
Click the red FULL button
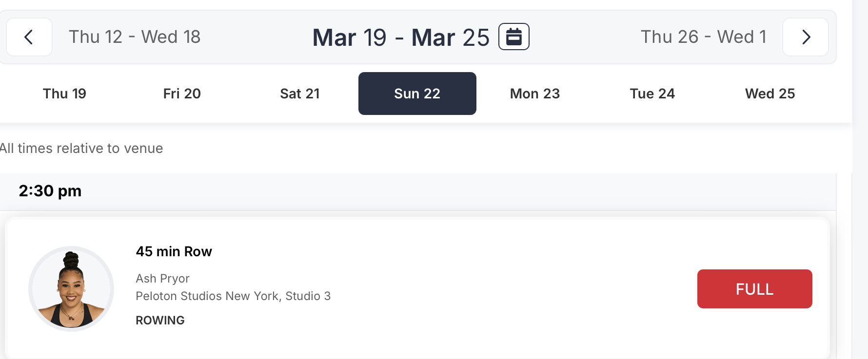click(x=754, y=289)
